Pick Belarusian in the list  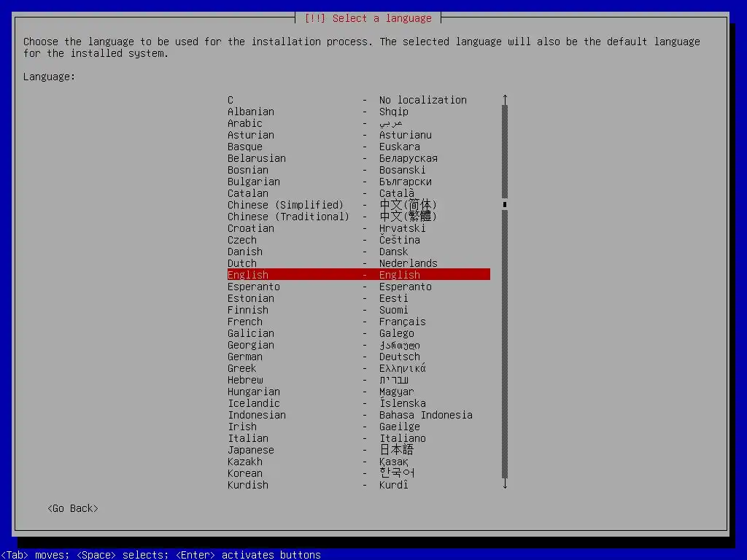coord(359,158)
